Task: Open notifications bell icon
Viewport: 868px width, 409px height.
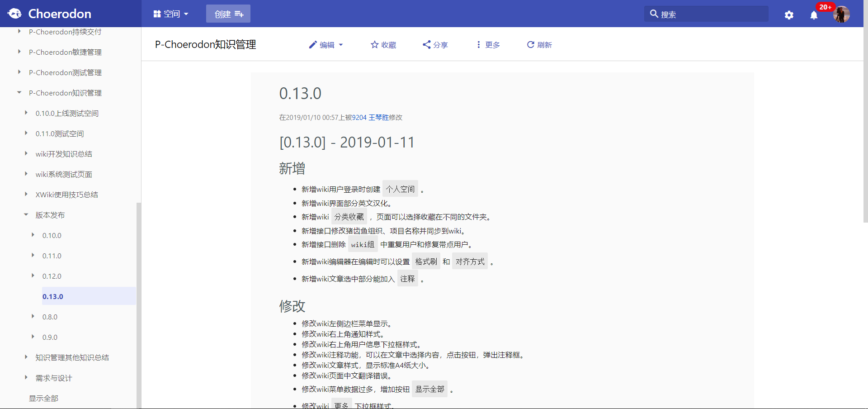Action: [814, 15]
